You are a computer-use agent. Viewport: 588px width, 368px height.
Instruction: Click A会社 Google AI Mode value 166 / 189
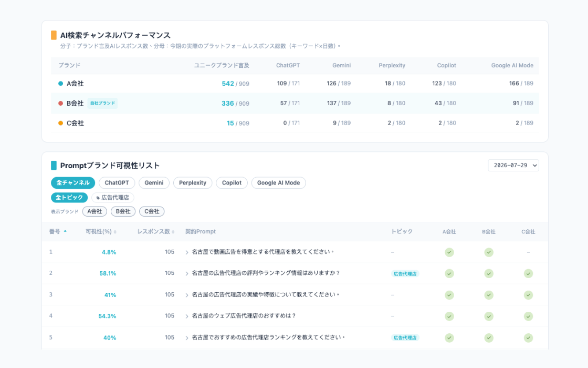pyautogui.click(x=521, y=84)
